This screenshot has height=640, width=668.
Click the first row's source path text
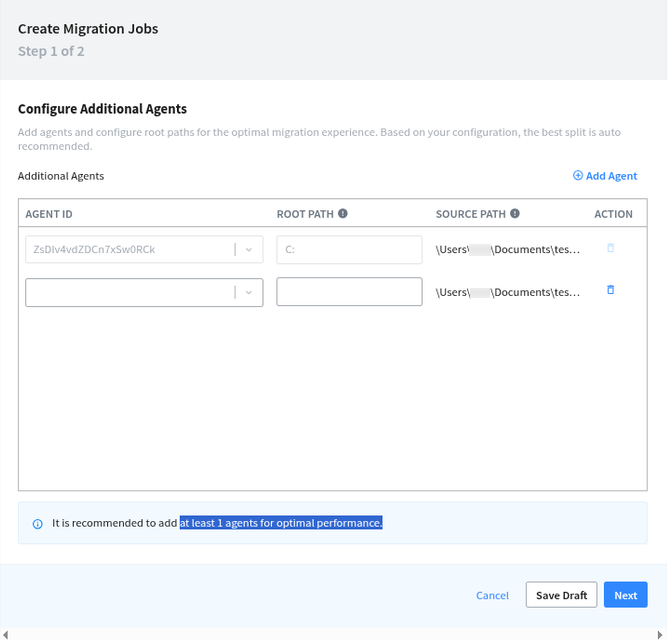point(507,249)
